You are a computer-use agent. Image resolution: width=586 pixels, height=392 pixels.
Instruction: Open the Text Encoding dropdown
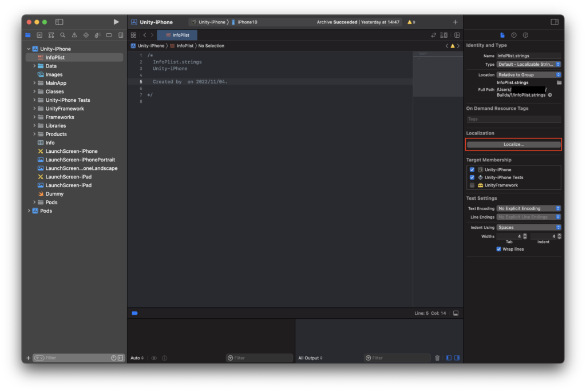click(x=529, y=208)
